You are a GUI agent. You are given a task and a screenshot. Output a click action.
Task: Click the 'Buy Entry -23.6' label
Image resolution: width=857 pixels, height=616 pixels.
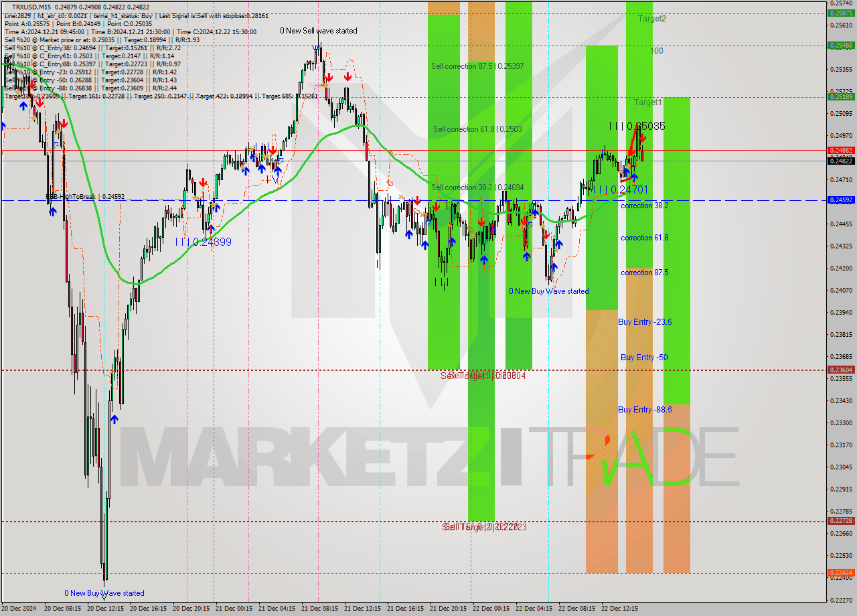(645, 322)
